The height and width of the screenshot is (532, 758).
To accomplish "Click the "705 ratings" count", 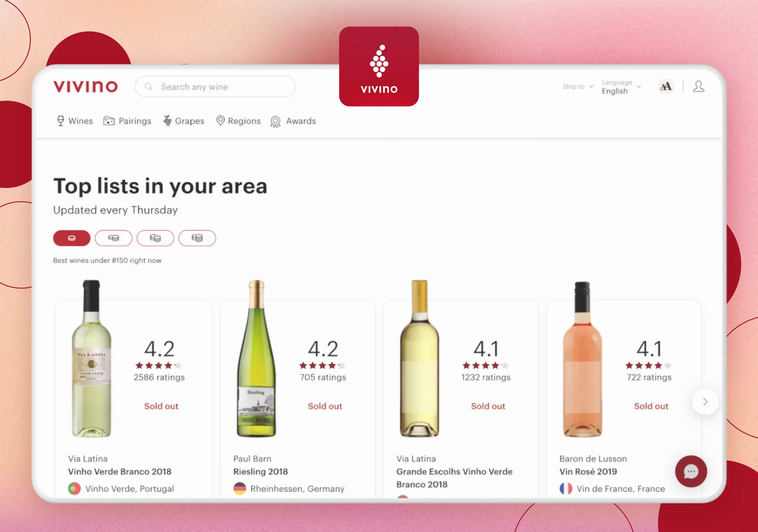I will pos(323,377).
